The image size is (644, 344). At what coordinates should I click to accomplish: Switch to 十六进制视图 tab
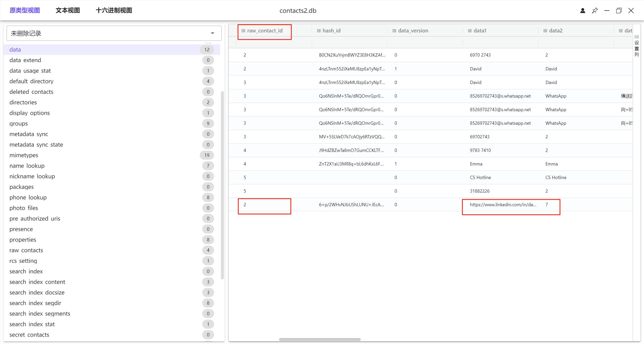click(114, 11)
